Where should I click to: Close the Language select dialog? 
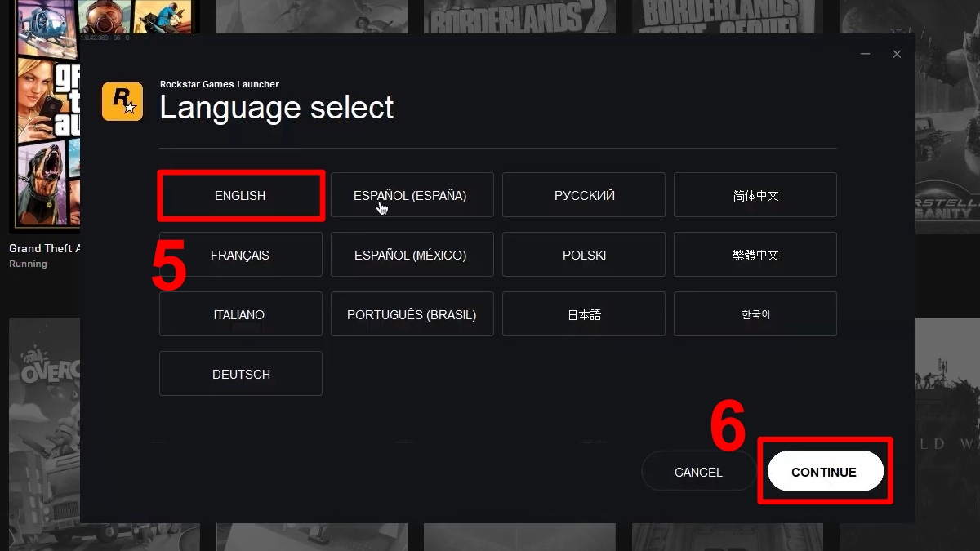pyautogui.click(x=897, y=55)
